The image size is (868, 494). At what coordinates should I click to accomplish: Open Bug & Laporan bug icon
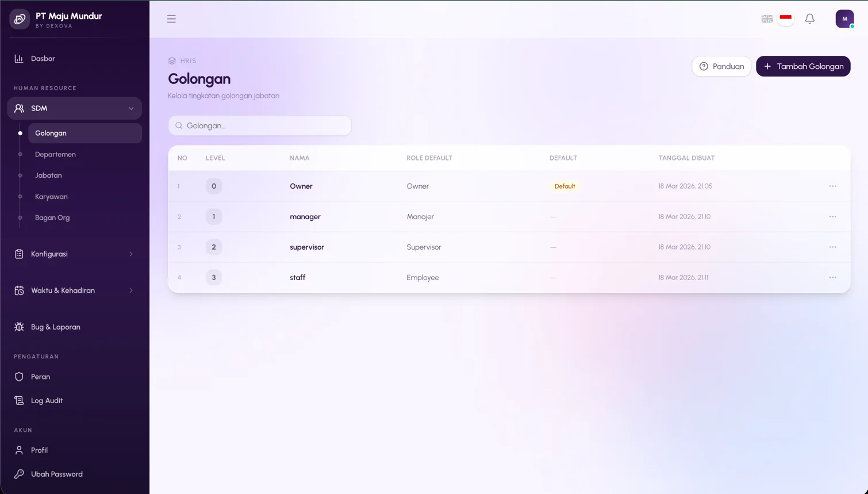pos(19,327)
